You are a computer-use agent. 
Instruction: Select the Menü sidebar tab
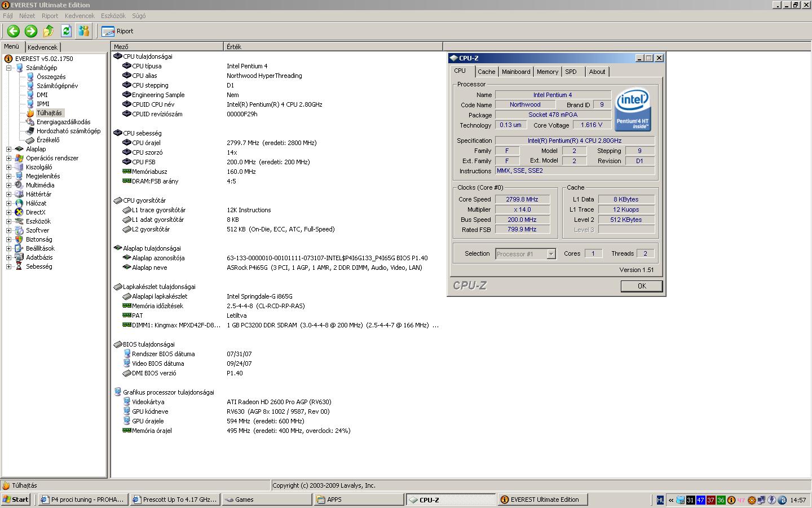click(x=12, y=46)
